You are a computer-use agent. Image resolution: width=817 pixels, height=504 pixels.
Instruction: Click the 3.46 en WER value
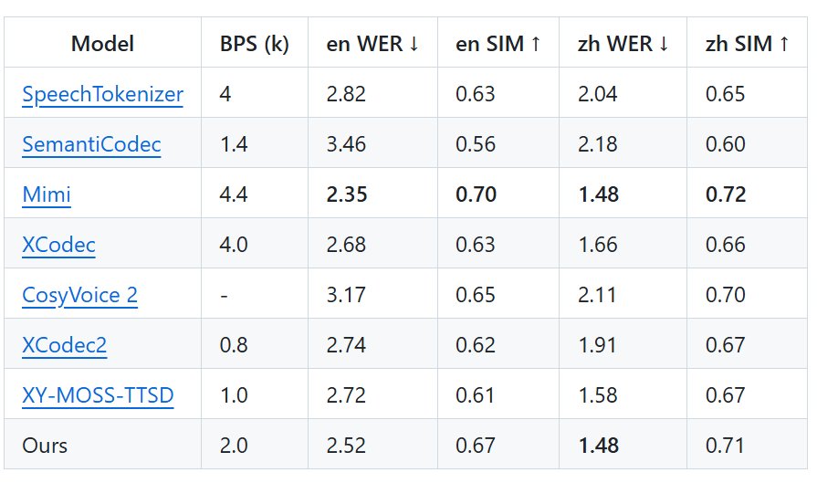[347, 144]
